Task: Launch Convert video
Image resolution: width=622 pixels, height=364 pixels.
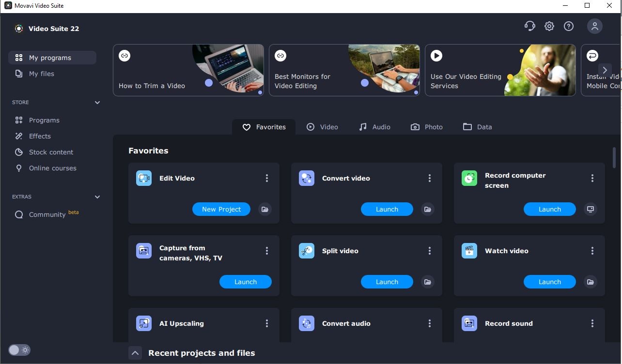Action: click(x=387, y=209)
